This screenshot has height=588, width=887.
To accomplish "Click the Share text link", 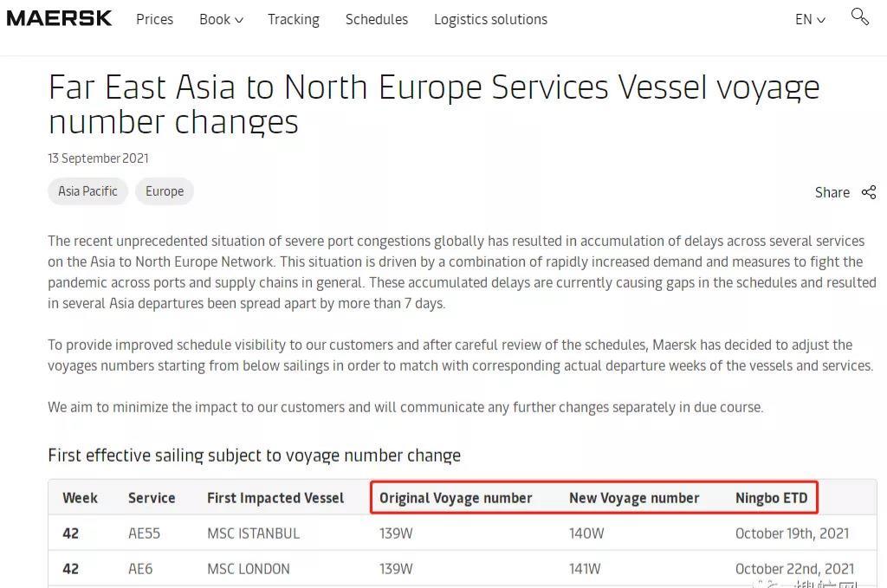I will 832,192.
